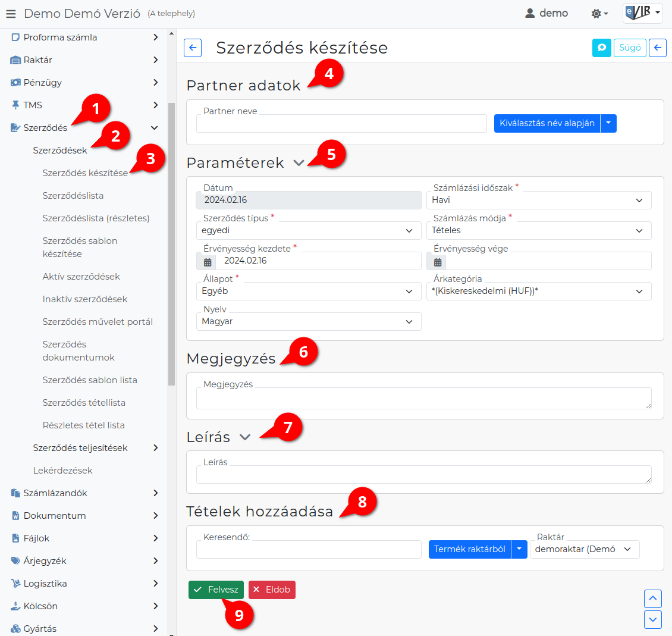Open the Érvényesség vége calendar picker
The width and height of the screenshot is (672, 636).
(438, 261)
